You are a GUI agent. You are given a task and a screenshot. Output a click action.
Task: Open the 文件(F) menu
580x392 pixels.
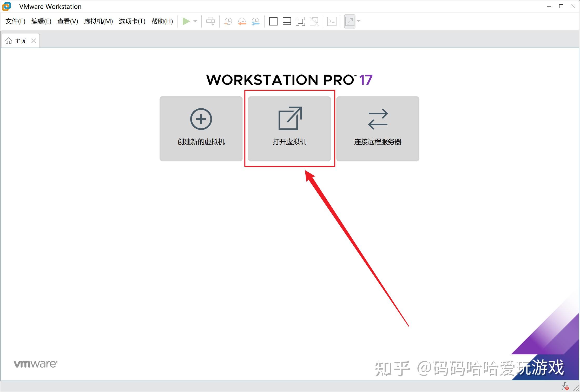[x=15, y=21]
